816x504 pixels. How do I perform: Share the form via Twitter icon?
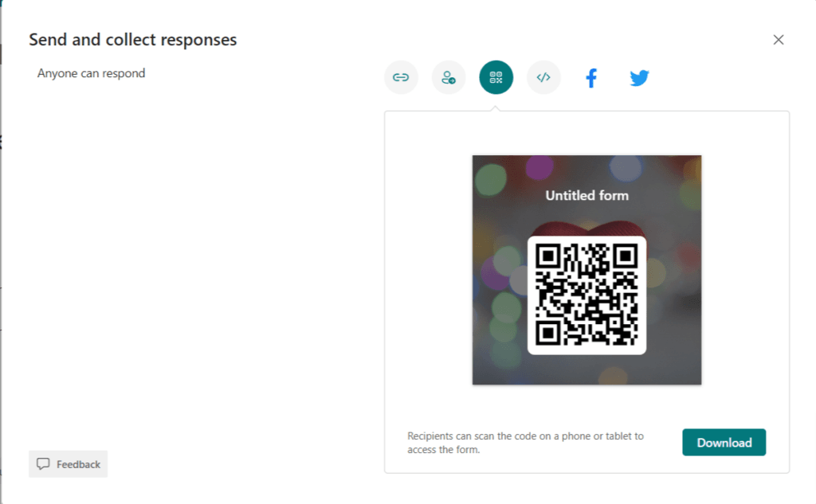coord(639,78)
